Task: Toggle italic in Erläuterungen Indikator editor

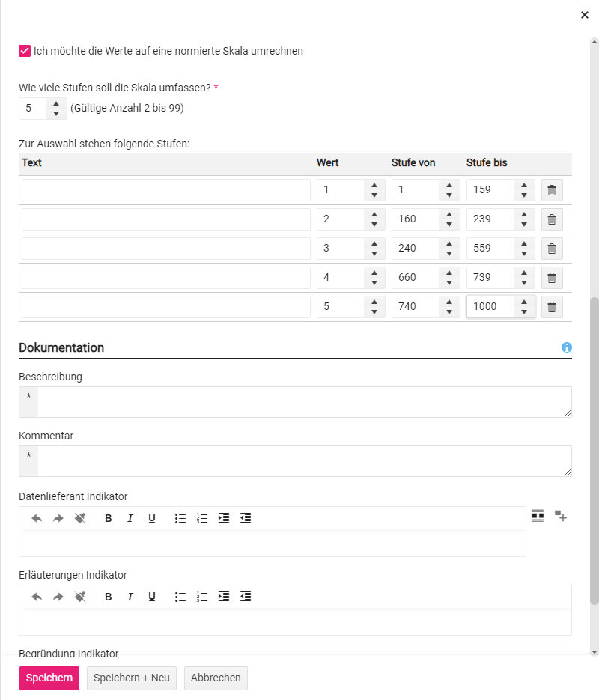Action: tap(130, 597)
